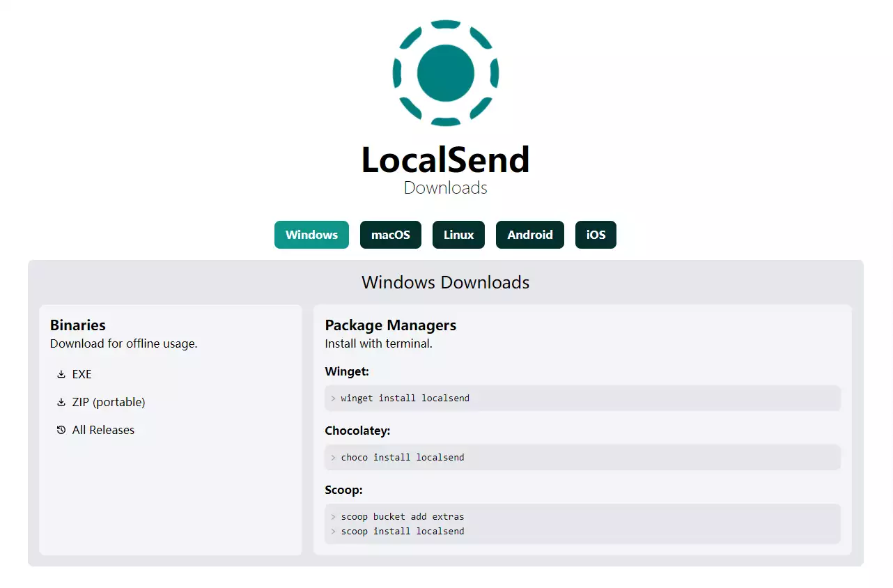Click the Scoop: label
Image resolution: width=893 pixels, height=588 pixels.
point(343,490)
